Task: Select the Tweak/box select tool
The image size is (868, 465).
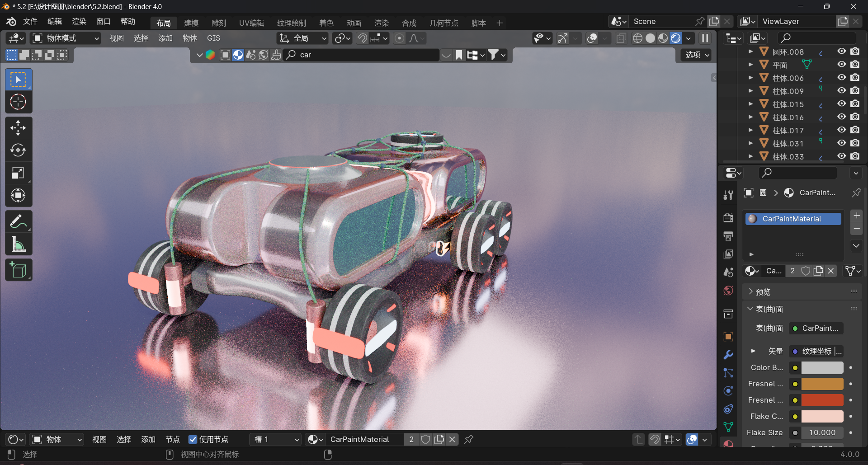Action: click(x=18, y=80)
